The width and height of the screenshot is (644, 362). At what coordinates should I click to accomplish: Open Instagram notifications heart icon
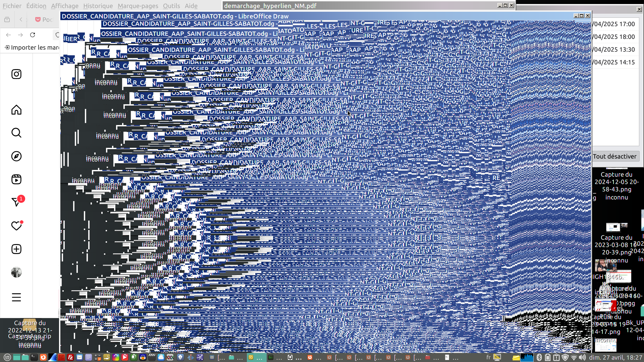[16, 226]
